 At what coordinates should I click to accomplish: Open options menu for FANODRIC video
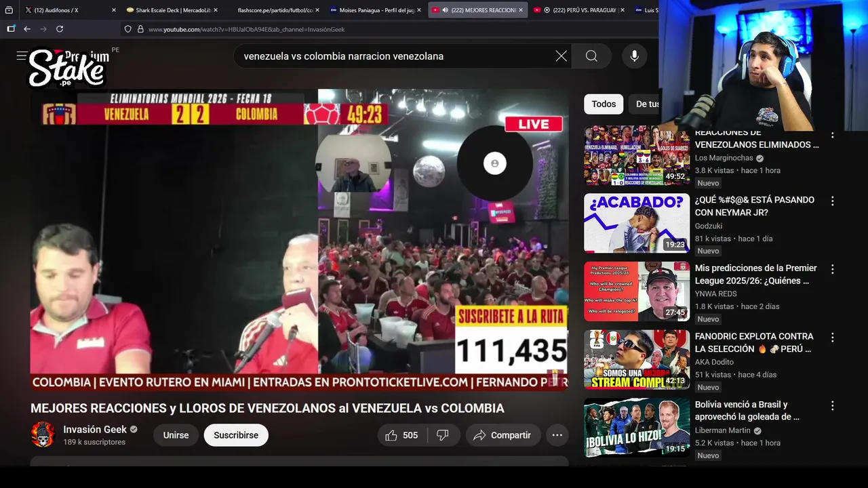832,338
